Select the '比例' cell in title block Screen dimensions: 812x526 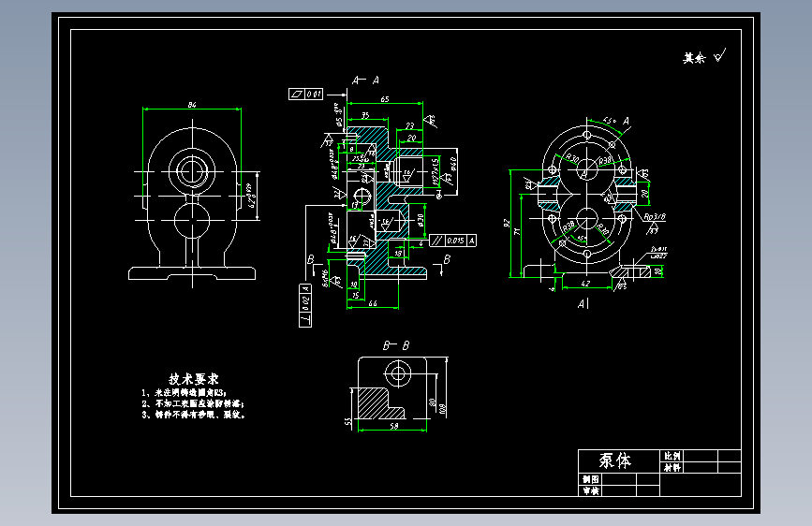[x=672, y=456]
